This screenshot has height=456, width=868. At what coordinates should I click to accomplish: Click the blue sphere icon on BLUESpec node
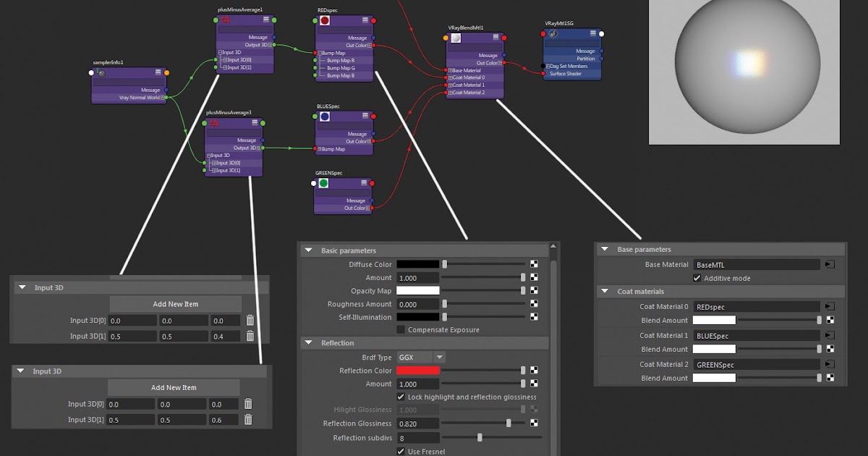[325, 117]
